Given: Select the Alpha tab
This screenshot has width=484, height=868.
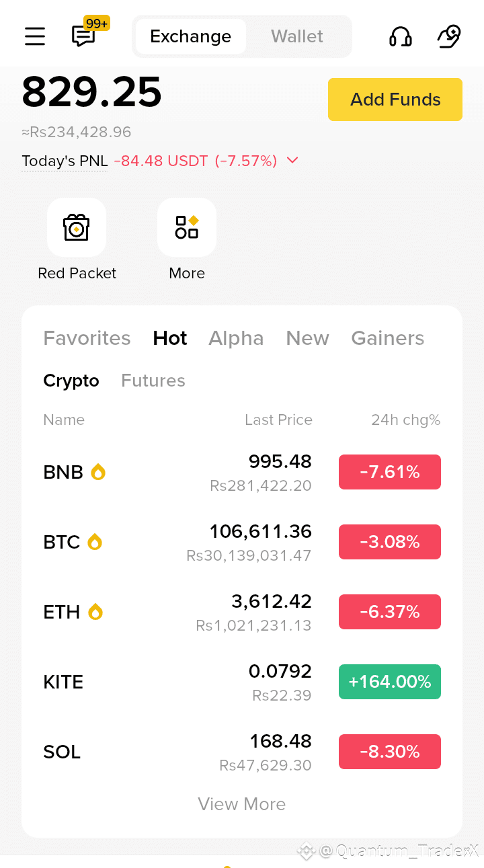Looking at the screenshot, I should (236, 338).
